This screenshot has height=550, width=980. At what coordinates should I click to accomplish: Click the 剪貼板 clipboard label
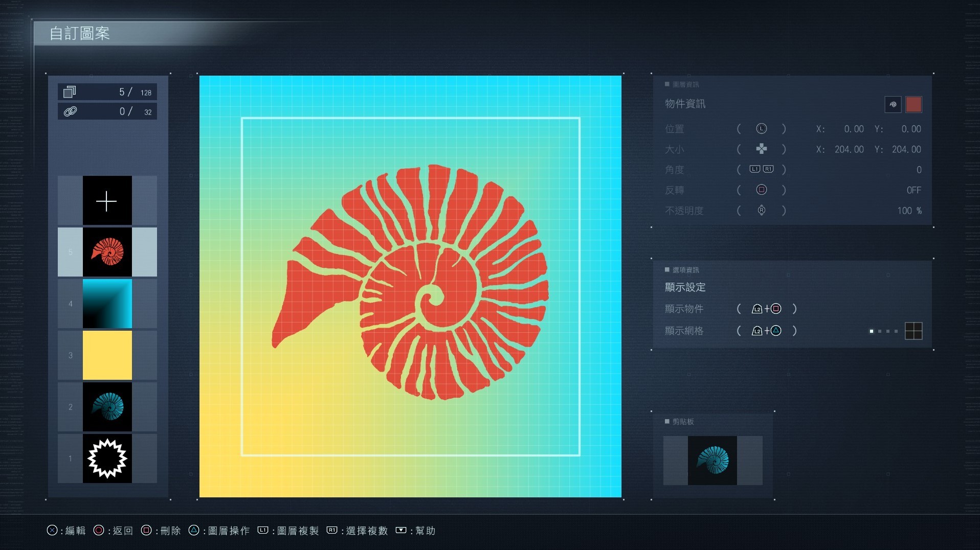[683, 421]
